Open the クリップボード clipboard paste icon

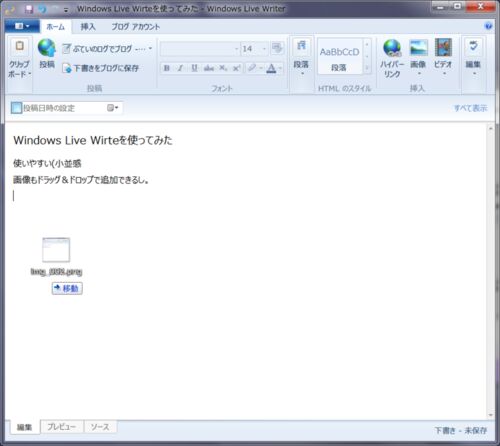[x=19, y=46]
